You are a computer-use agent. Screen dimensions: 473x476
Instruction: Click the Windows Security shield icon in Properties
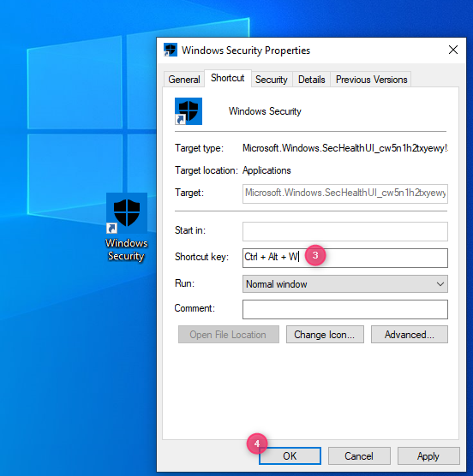coord(189,111)
